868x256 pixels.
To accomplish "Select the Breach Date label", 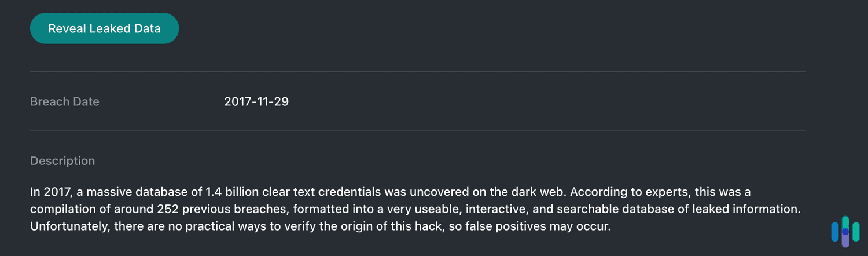I will click(65, 102).
